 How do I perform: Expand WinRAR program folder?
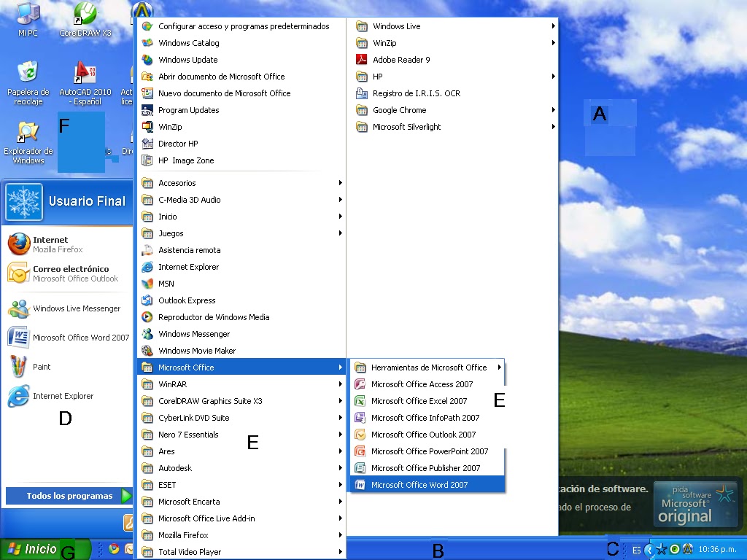point(241,384)
